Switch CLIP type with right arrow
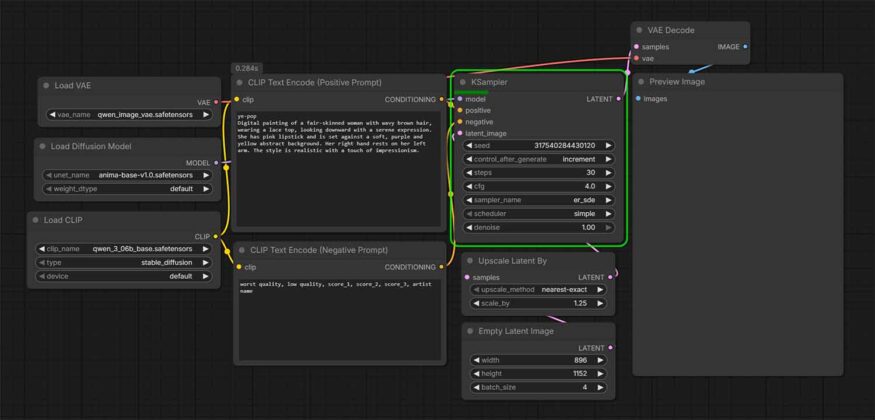The width and height of the screenshot is (875, 420). [x=206, y=263]
